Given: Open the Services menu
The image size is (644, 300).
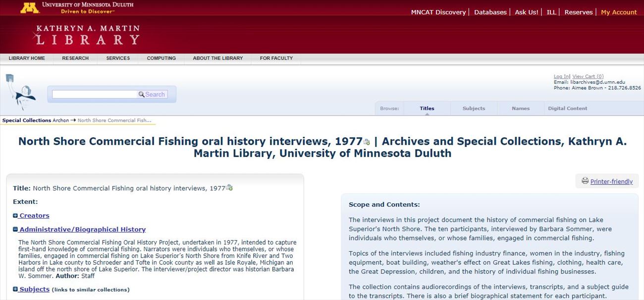Looking at the screenshot, I should (x=118, y=58).
